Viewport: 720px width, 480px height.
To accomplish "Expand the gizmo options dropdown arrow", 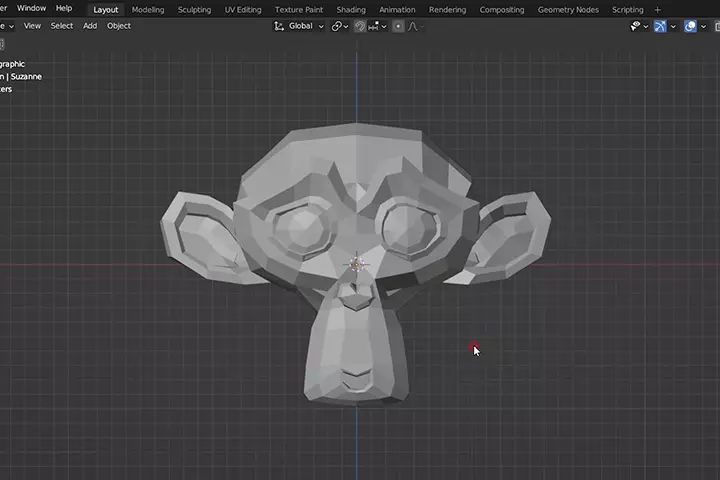I will pyautogui.click(x=673, y=27).
